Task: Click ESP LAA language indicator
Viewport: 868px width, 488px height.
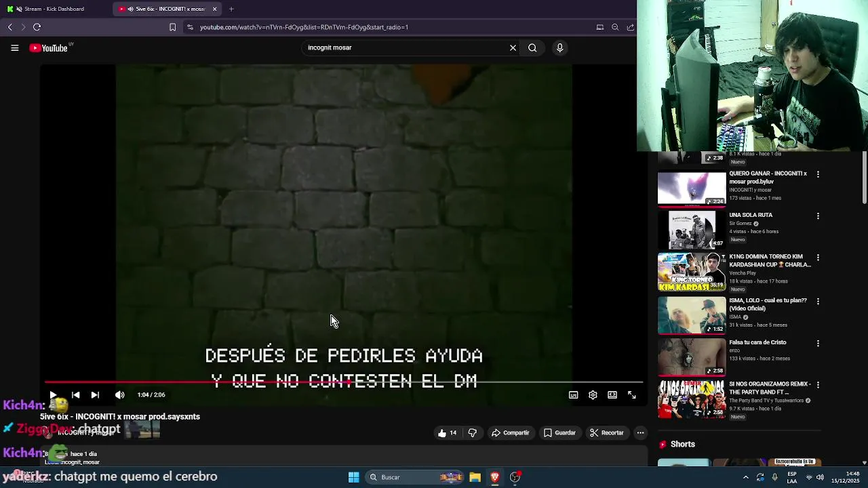Action: coord(792,477)
